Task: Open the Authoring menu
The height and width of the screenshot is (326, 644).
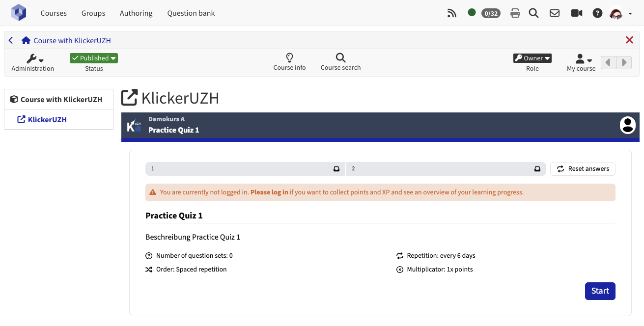Action: click(x=136, y=13)
